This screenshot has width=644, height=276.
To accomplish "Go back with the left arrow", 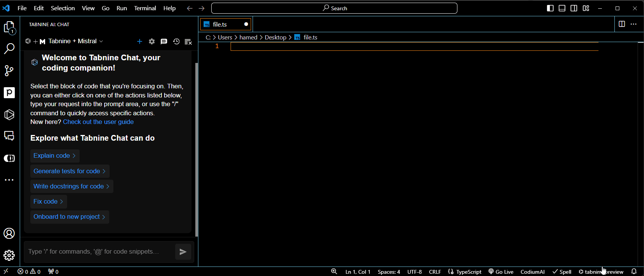I will coord(190,8).
